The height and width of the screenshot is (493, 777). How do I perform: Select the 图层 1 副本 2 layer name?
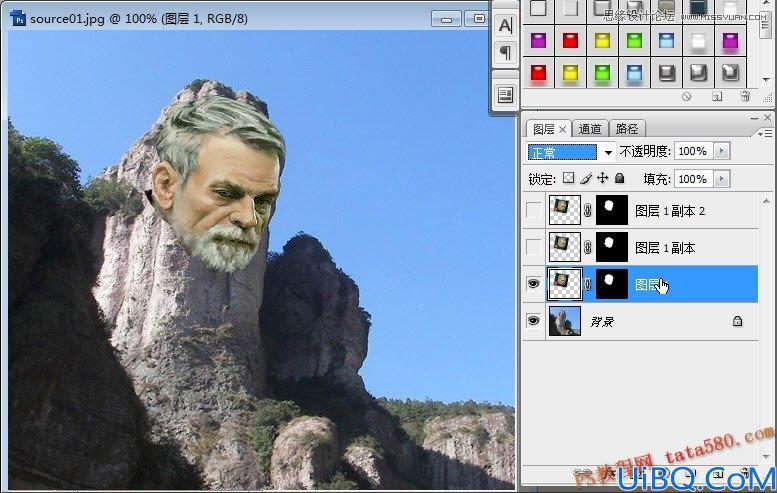tap(670, 211)
